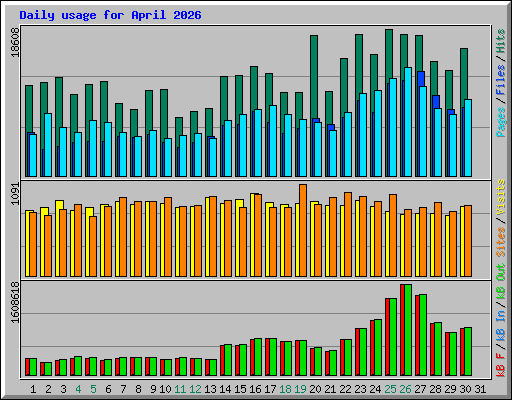Select day 15 on the x-axis

[240, 389]
